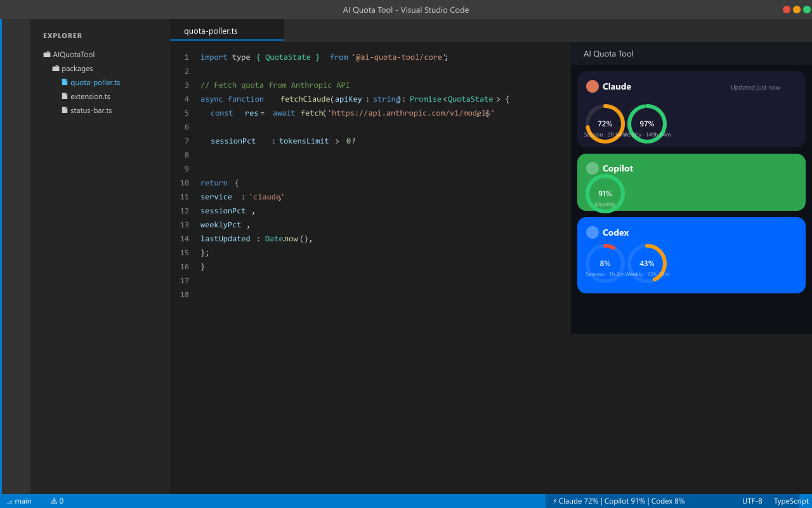Click the 'lastUpdated' code line
Screen dimensions: 812x508
pyautogui.click(x=257, y=239)
